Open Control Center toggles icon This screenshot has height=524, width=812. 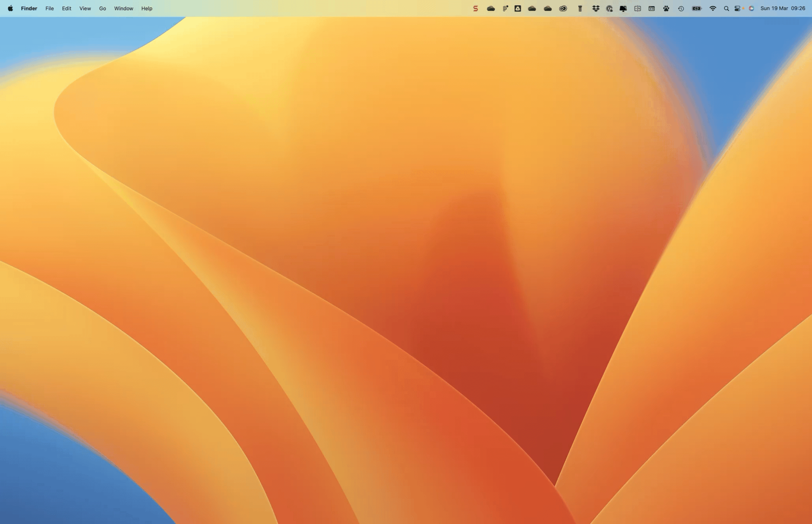pyautogui.click(x=737, y=8)
